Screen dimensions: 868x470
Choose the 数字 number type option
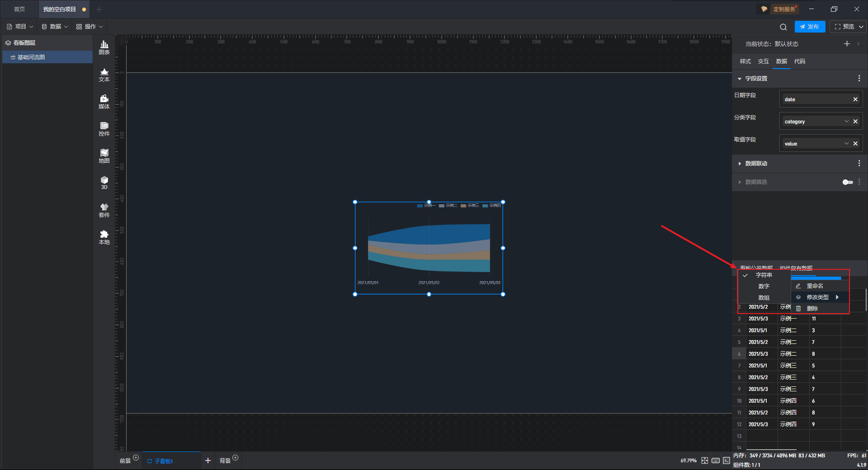(764, 287)
